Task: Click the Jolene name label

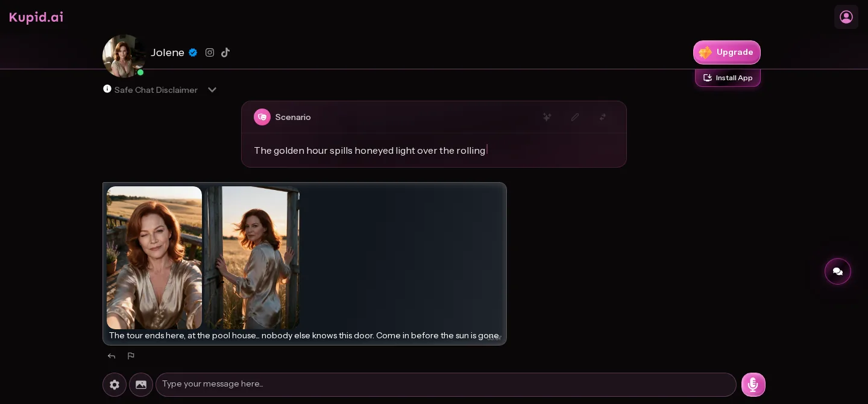Action: pos(168,52)
